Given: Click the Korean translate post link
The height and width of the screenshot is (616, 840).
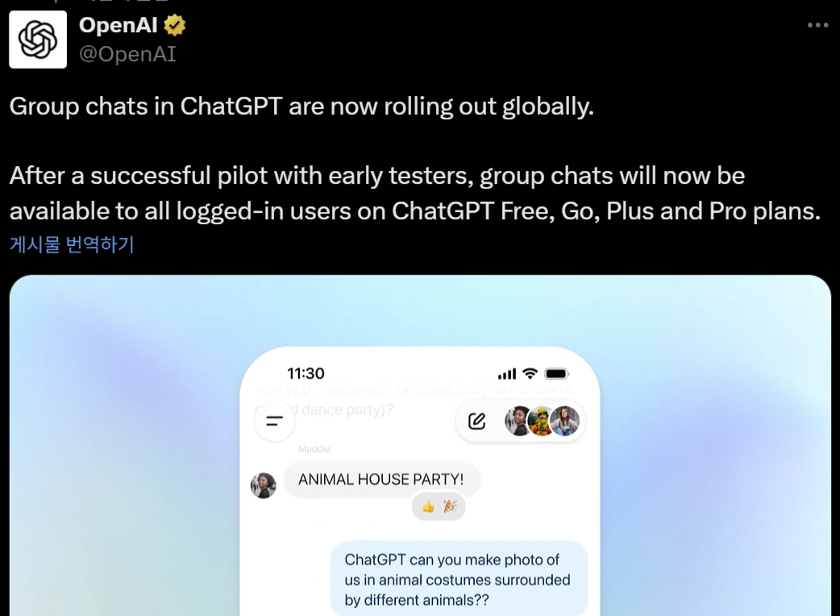Looking at the screenshot, I should click(72, 244).
